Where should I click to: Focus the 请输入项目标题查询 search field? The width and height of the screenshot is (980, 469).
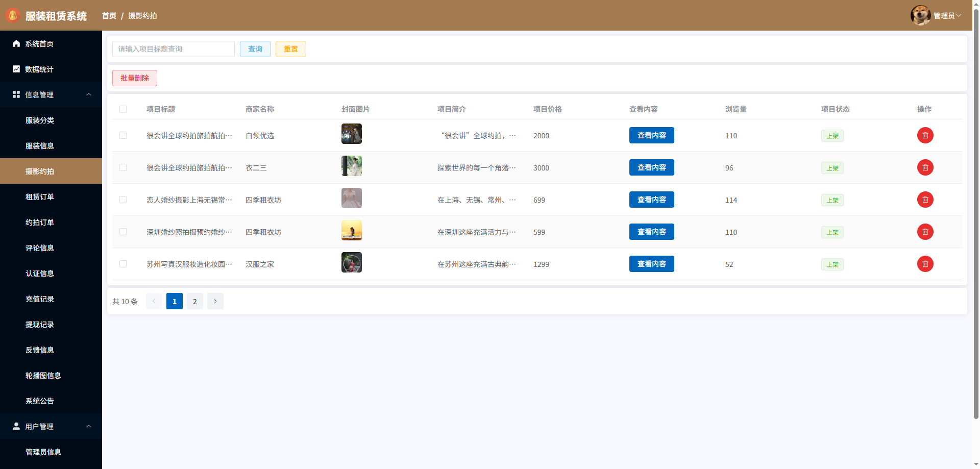(x=174, y=49)
